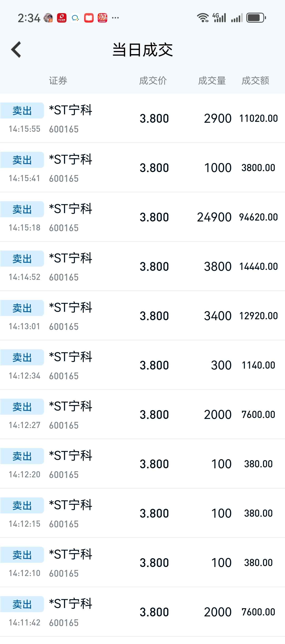
Task: Select the 证券 column header
Action: tap(58, 81)
